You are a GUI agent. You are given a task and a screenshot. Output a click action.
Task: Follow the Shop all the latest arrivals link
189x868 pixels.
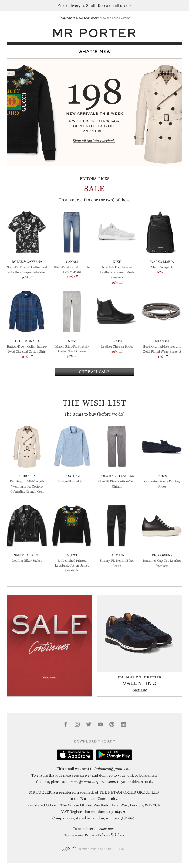[94, 141]
